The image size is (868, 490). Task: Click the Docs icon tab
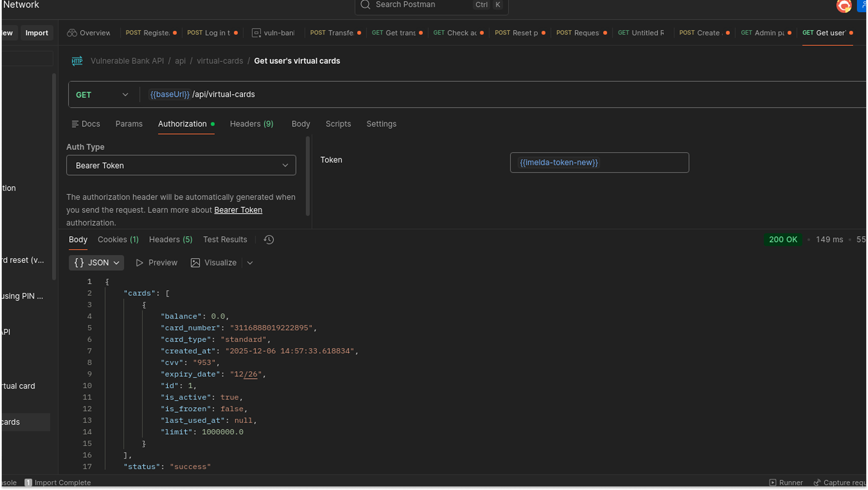pyautogui.click(x=86, y=124)
